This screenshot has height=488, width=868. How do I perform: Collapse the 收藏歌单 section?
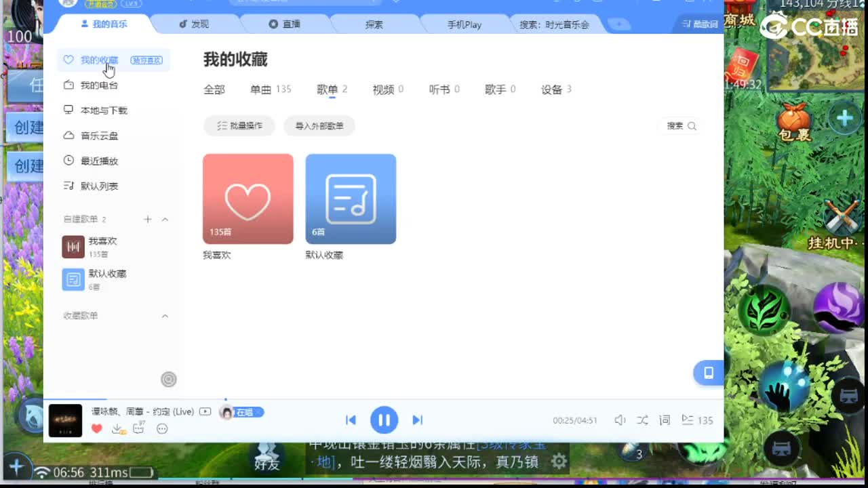pyautogui.click(x=165, y=316)
